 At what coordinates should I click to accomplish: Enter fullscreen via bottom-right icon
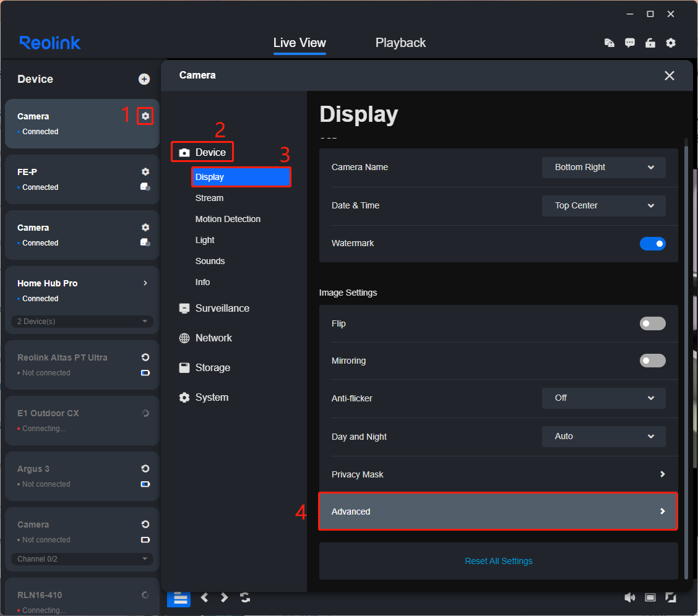[671, 597]
